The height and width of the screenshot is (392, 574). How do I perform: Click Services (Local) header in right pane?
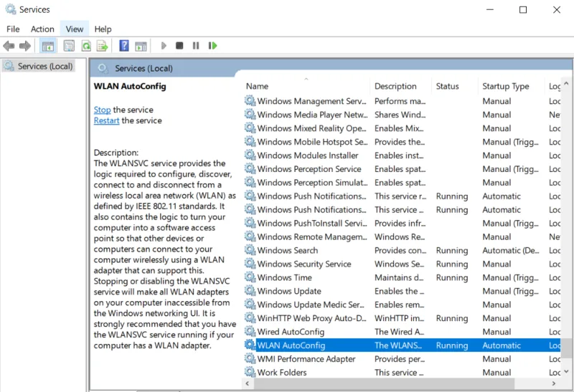[143, 68]
